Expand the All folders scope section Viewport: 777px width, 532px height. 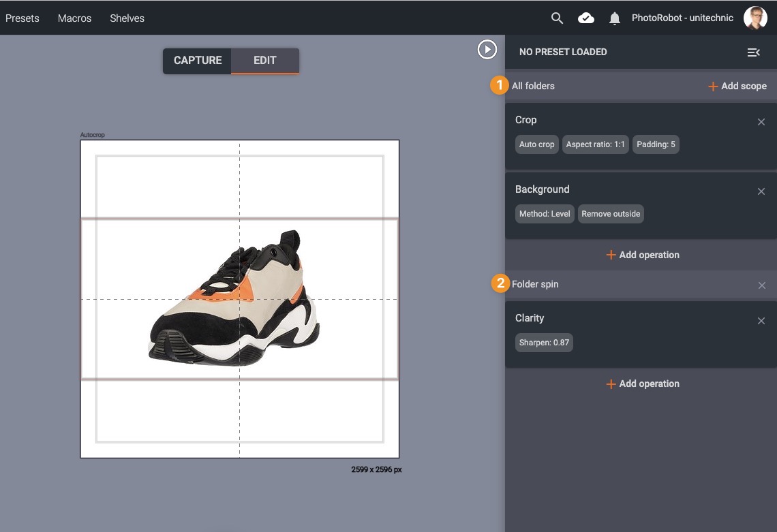[534, 86]
